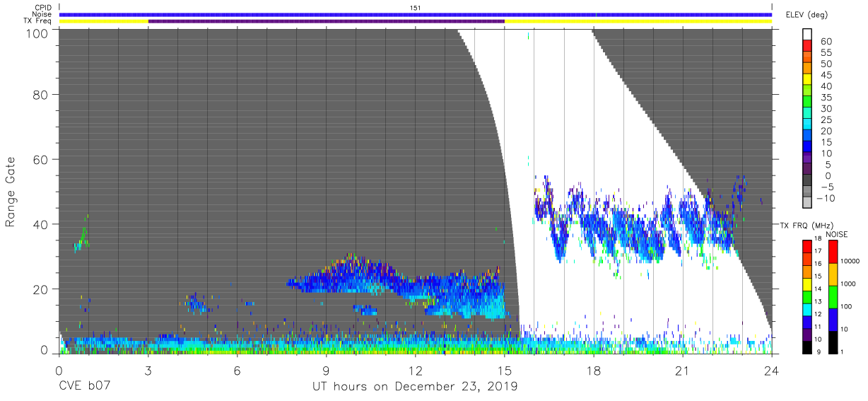This screenshot has height=401, width=868.
Task: Select the 60 tick on Range Gate axis
Action: pos(40,160)
